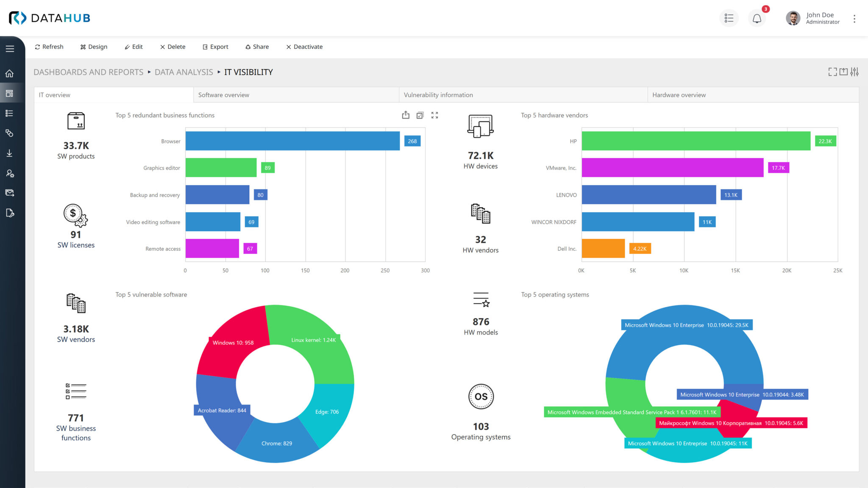Open dashboard filter sliders icon
868x488 pixels.
click(854, 72)
